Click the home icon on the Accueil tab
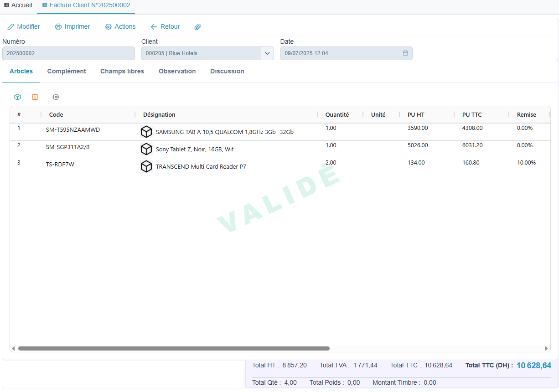Image resolution: width=559 pixels, height=392 pixels. pos(6,5)
